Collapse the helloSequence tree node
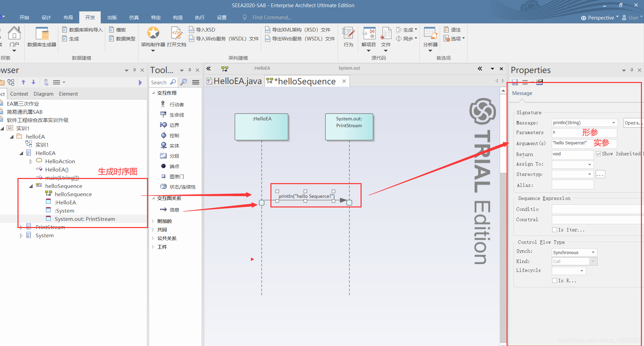This screenshot has width=644, height=346. (31, 186)
